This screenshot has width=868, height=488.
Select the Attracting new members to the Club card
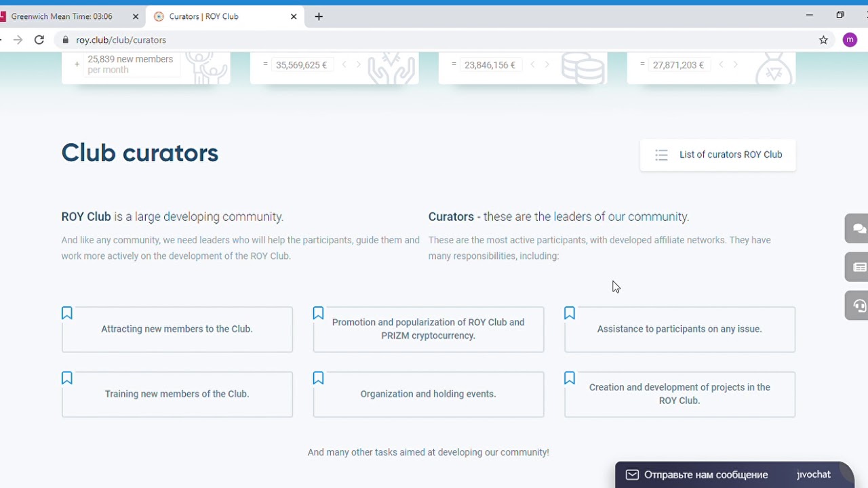pyautogui.click(x=177, y=329)
